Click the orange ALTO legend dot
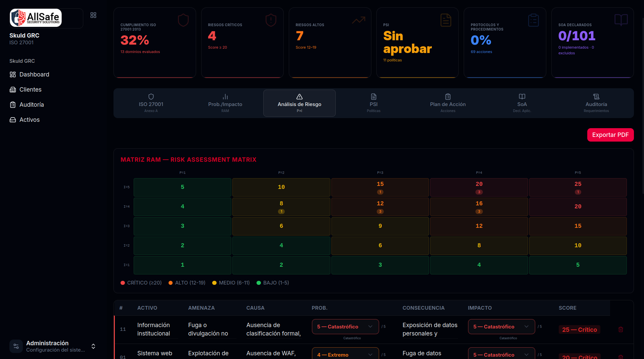Viewport: 644px width, 359px height. click(x=171, y=283)
